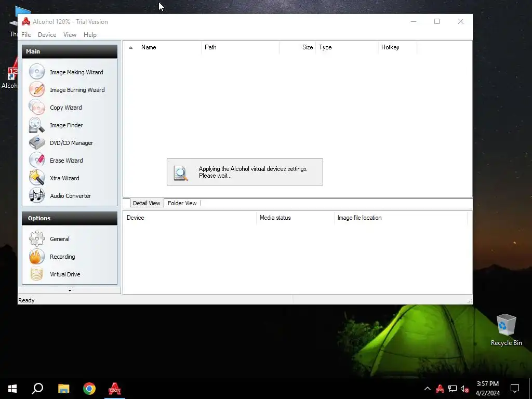This screenshot has width=532, height=399.
Task: Click the Options panel header
Action: 70,218
